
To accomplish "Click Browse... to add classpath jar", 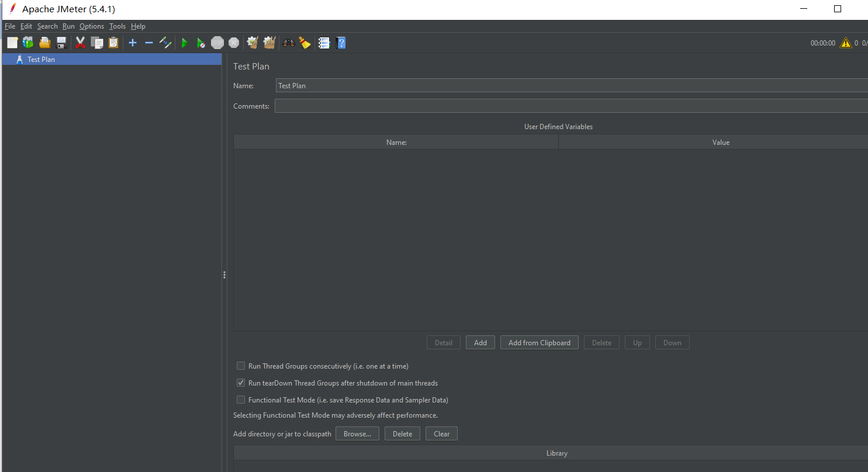I will (x=357, y=433).
